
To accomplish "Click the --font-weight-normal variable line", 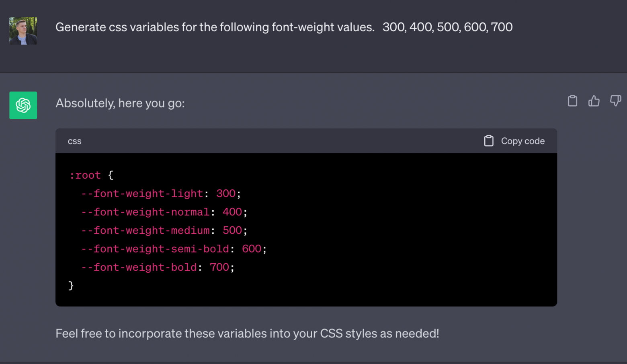I will (164, 212).
